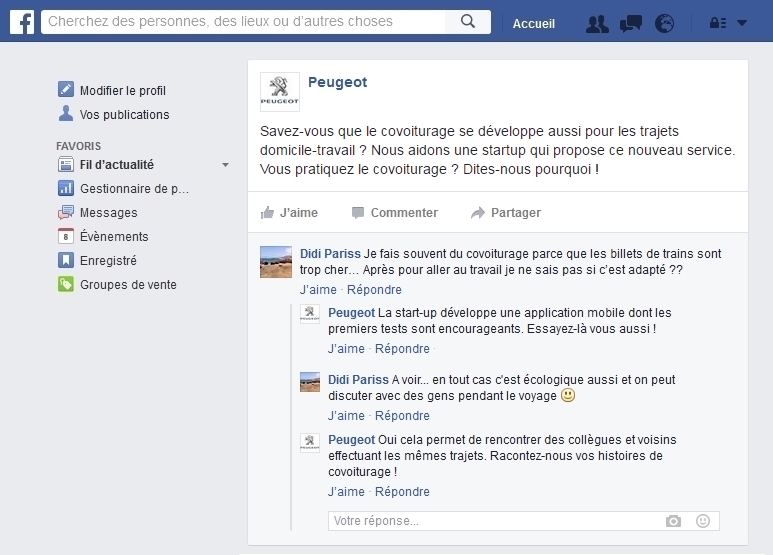Reply to Didi Pariss comment about train tickets
The width and height of the screenshot is (773, 555).
[374, 289]
